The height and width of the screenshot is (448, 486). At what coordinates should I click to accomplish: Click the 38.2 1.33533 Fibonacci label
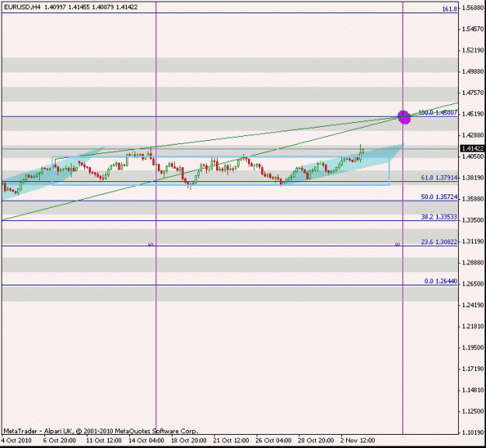439,217
